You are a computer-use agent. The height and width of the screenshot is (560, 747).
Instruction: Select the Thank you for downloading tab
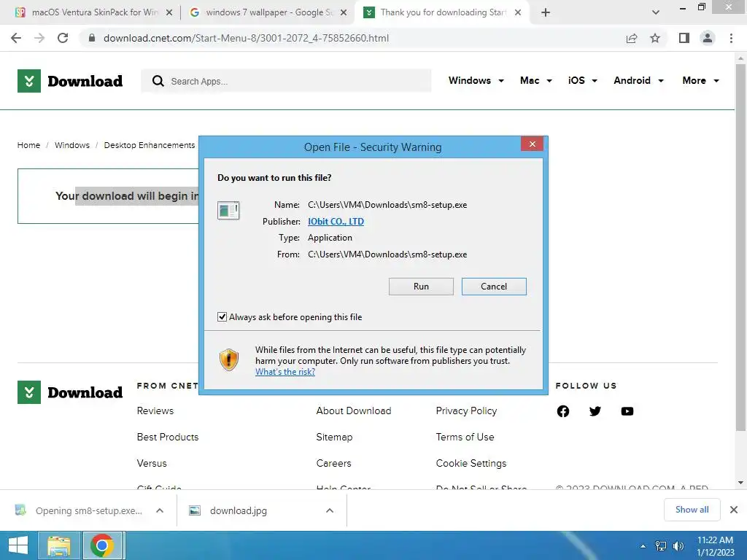442,12
